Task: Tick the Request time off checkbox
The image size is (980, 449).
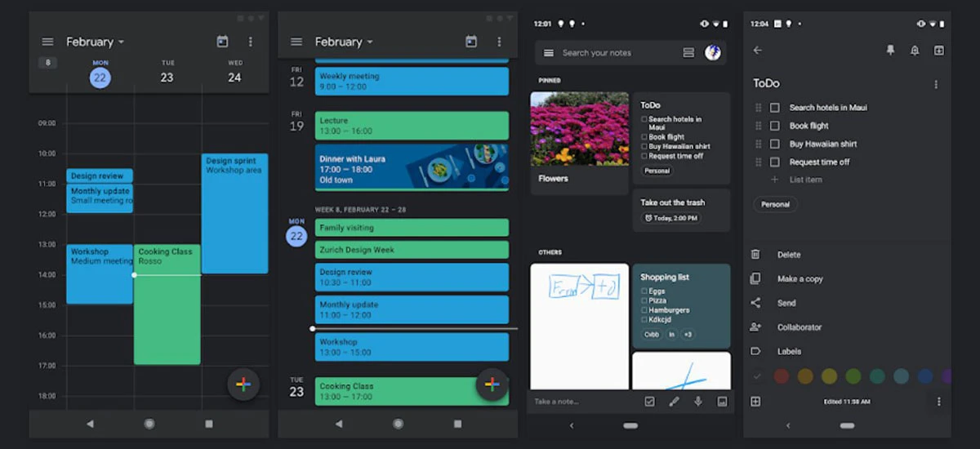Action: coord(775,162)
